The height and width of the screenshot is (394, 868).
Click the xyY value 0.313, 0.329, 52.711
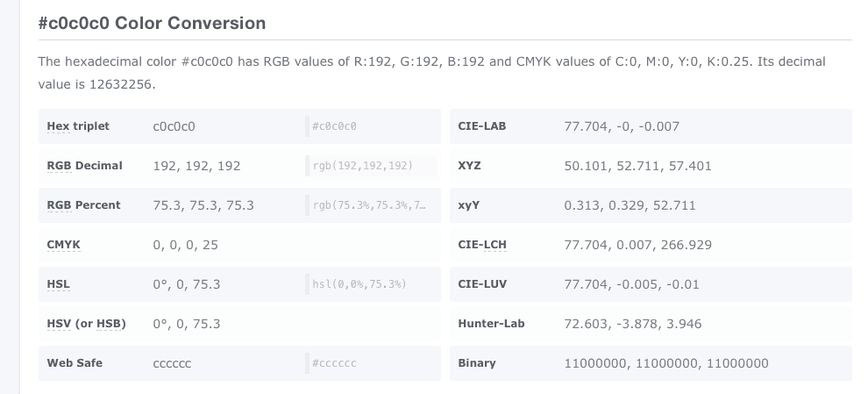click(x=630, y=205)
